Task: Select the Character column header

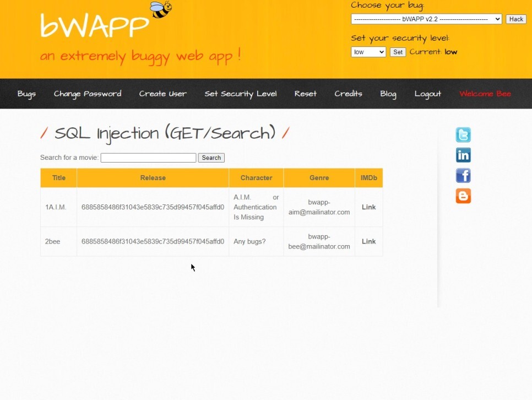Action: [256, 177]
